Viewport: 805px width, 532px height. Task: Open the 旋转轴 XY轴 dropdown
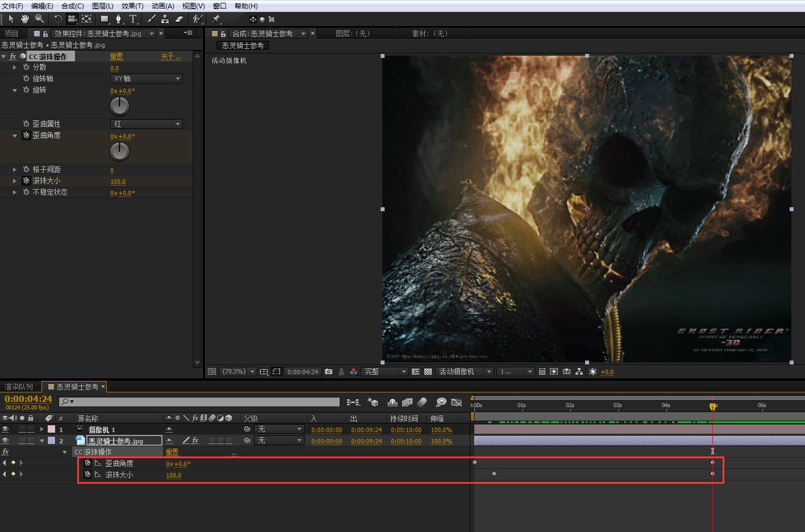146,79
